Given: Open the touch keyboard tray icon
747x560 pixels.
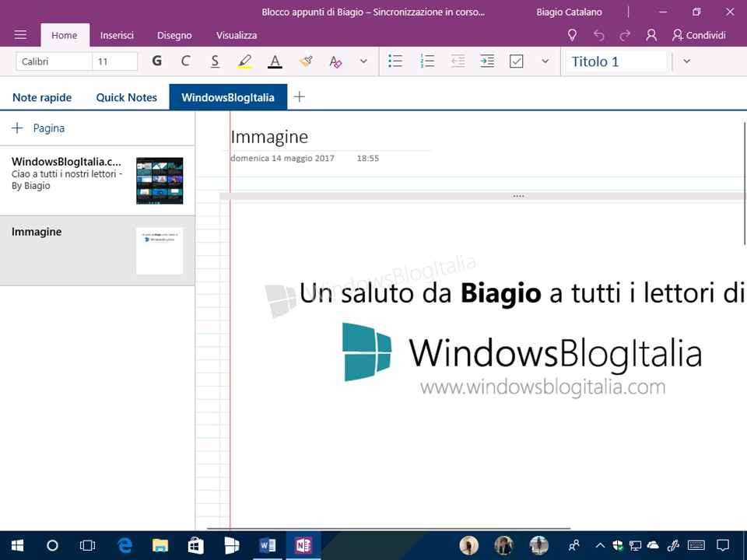Looking at the screenshot, I should (x=696, y=545).
